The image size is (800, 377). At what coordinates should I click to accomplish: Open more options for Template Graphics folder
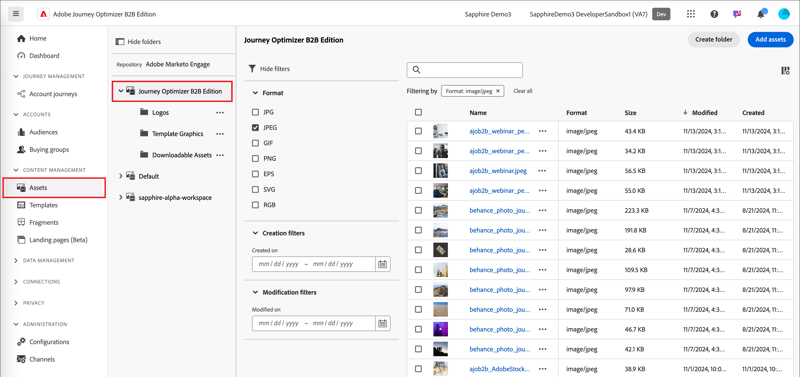coord(220,134)
